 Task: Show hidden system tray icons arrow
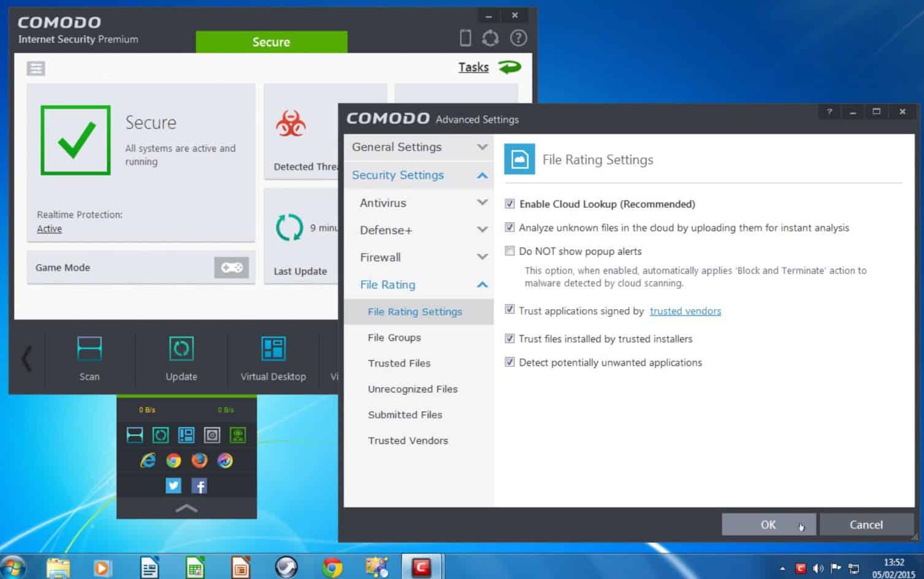782,569
